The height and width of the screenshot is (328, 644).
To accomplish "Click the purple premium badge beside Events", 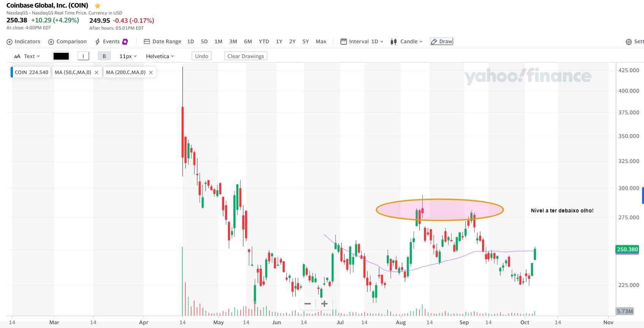I will coord(125,42).
